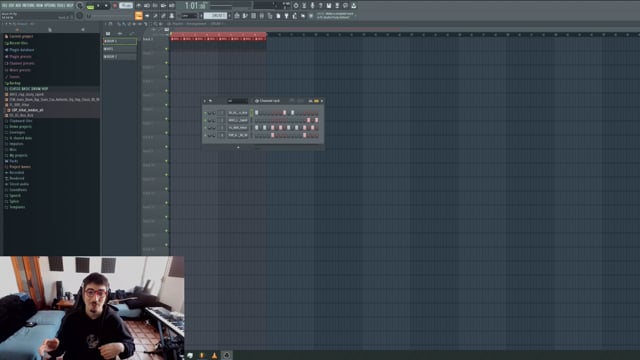Click the Channel rack swing slider
Viewport: 640px width, 360px height.
coord(296,101)
